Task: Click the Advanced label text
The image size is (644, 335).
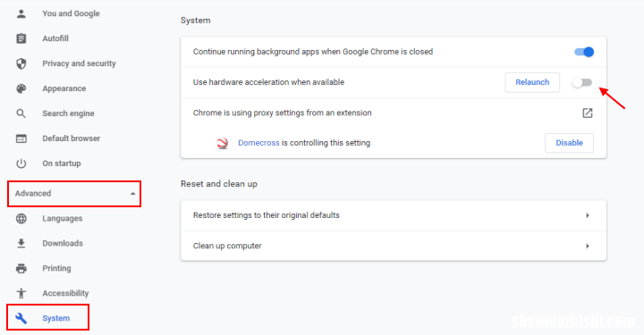Action: pyautogui.click(x=33, y=194)
